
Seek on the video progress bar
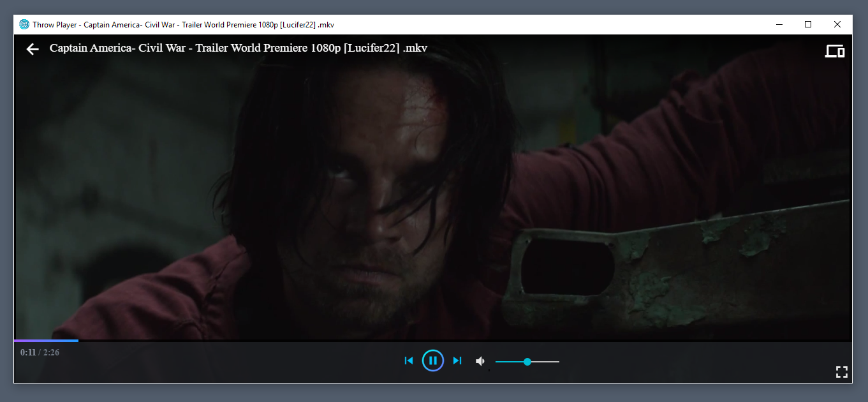(x=433, y=341)
